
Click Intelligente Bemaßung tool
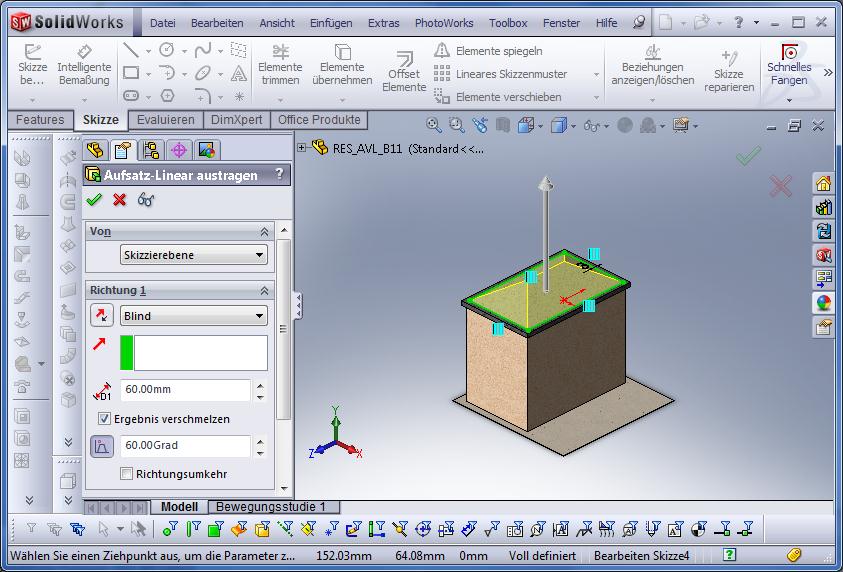tap(84, 66)
